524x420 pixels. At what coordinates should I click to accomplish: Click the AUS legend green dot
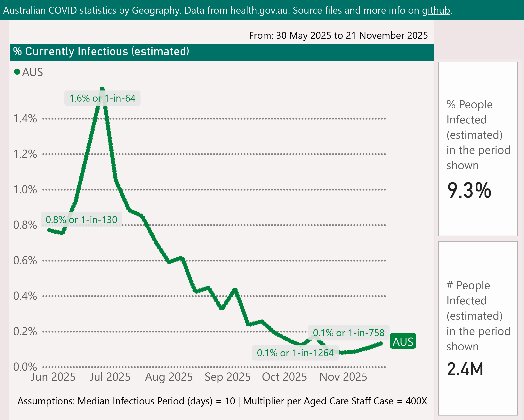(x=17, y=72)
